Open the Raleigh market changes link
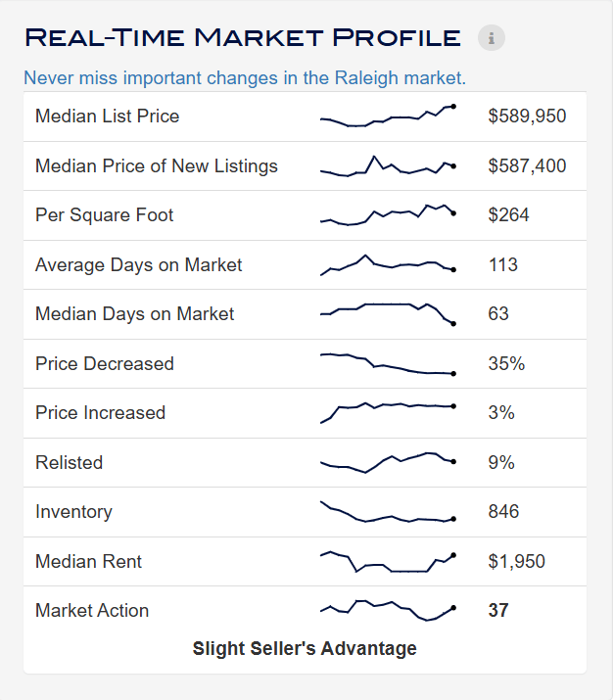This screenshot has width=613, height=700. 245,77
